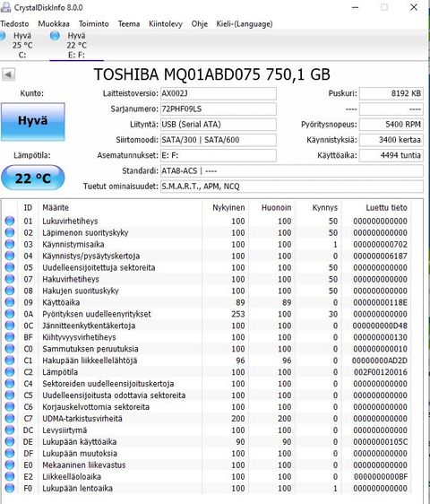The image size is (430, 504).
Task: Open the Teema menu
Action: point(129,24)
